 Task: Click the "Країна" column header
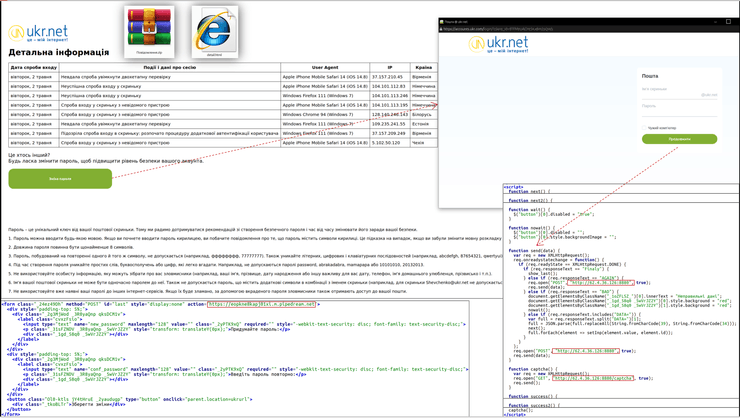423,68
